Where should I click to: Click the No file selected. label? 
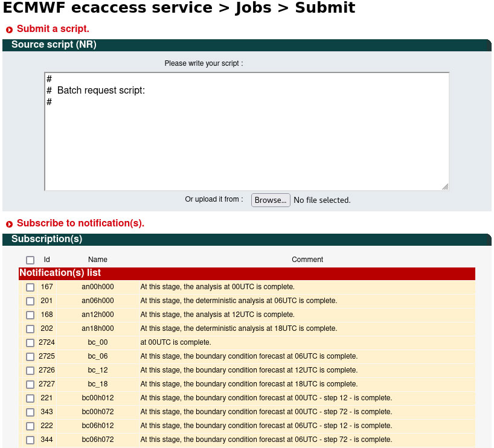pyautogui.click(x=322, y=200)
